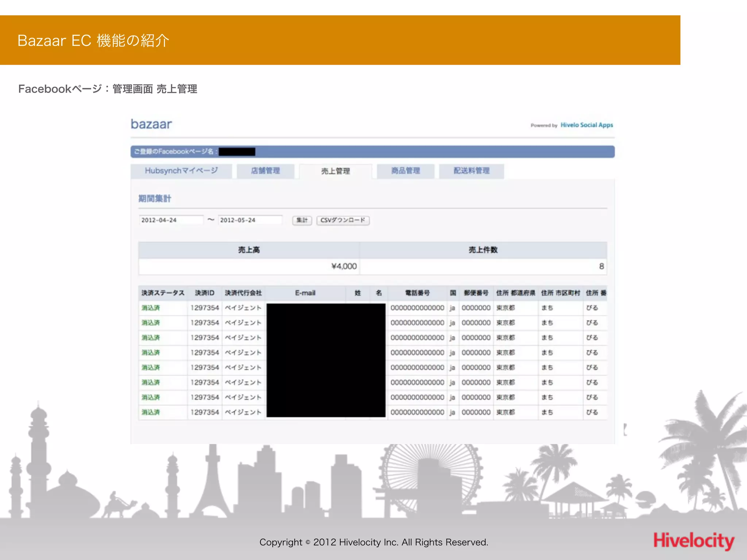
Task: Select the 国 column header
Action: pos(453,293)
